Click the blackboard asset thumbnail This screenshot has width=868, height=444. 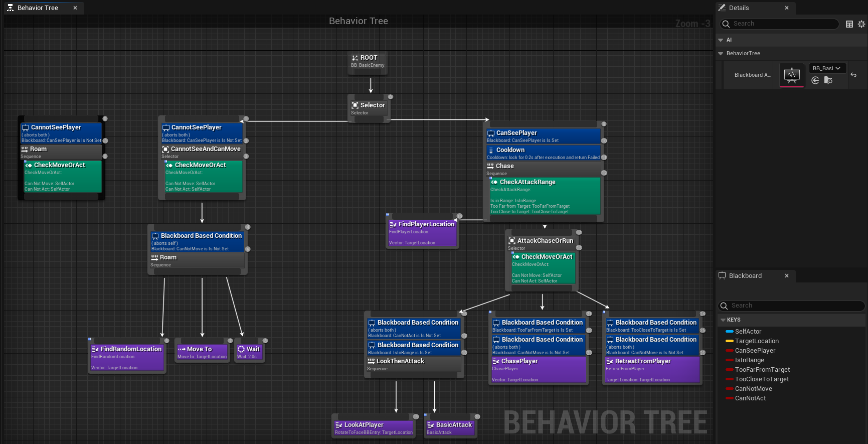(791, 75)
